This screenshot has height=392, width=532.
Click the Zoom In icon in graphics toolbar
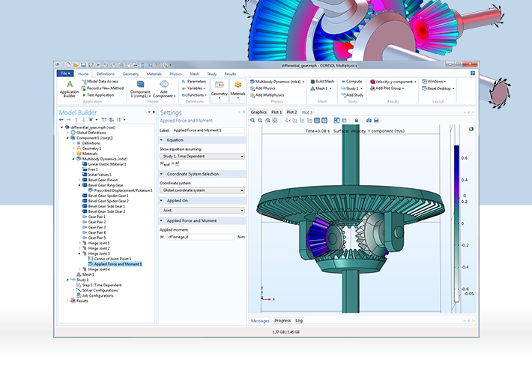point(253,121)
